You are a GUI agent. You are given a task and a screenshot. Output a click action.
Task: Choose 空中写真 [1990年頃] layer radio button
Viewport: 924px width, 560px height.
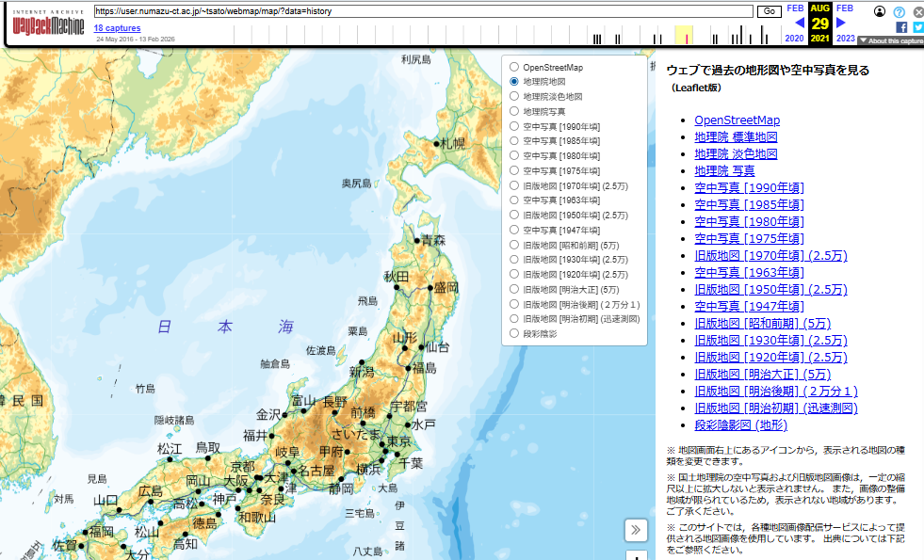[514, 126]
